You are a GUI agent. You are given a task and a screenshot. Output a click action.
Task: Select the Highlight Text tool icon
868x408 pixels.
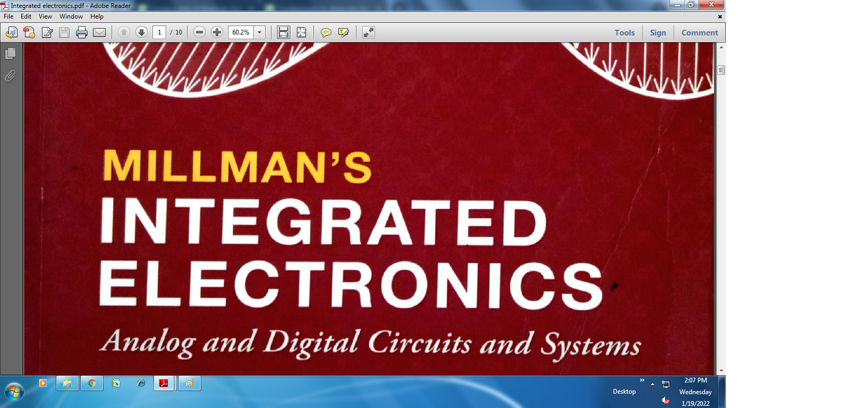click(x=344, y=32)
